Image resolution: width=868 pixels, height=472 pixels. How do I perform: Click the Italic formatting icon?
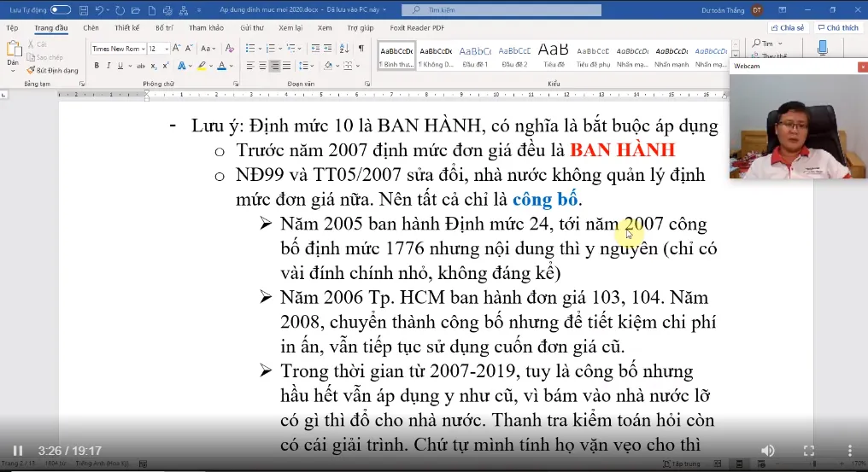[x=108, y=66]
